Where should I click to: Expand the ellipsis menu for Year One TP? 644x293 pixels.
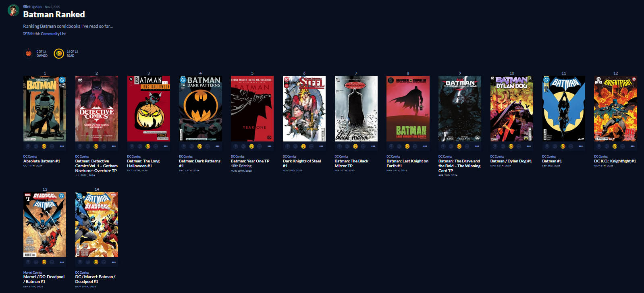click(x=269, y=146)
